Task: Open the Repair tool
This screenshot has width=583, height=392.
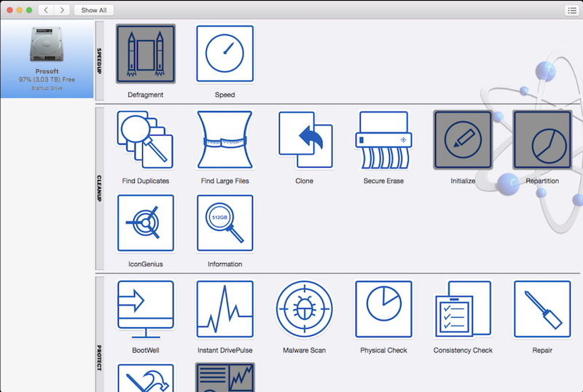Action: click(x=542, y=309)
